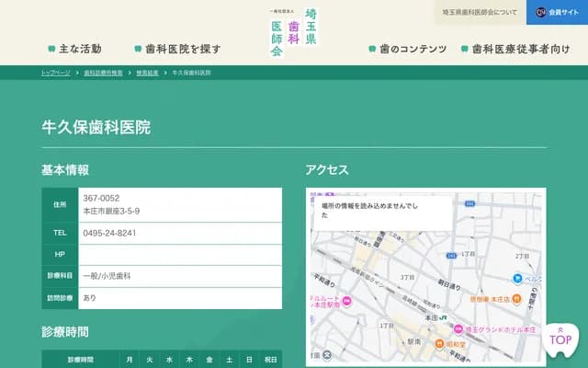Click the 本庄 JR station marker
Screen dimensions: 588x368
[x=443, y=318]
